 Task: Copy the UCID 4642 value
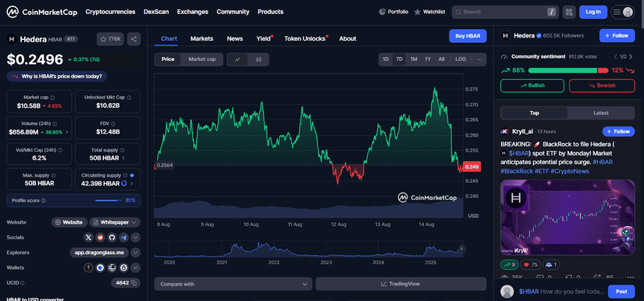pyautogui.click(x=134, y=283)
